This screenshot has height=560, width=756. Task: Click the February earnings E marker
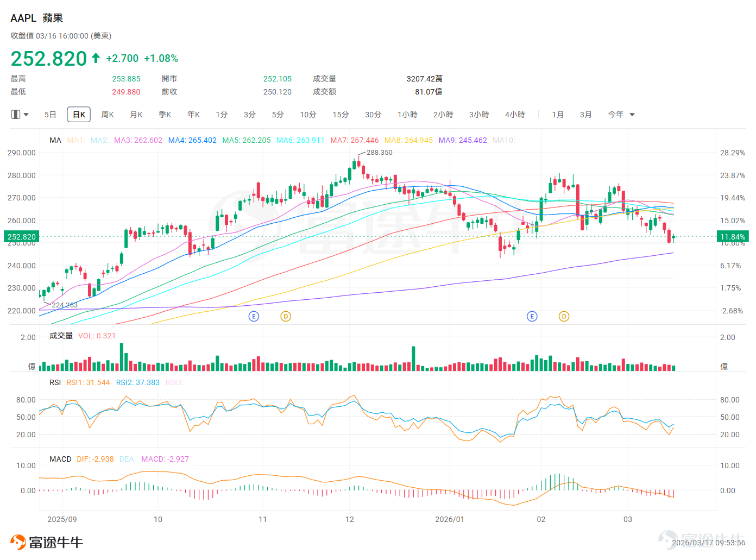532,316
